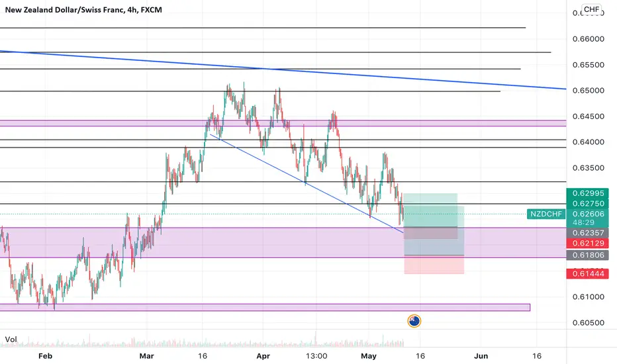
Task: Click the 0.66000 price axis label
Action: pyautogui.click(x=588, y=39)
